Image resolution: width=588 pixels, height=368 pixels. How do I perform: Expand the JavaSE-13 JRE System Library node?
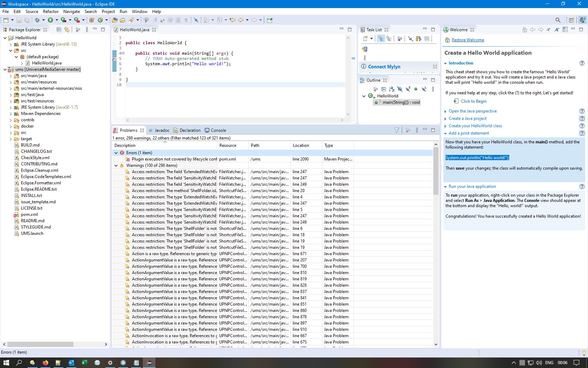[x=10, y=44]
